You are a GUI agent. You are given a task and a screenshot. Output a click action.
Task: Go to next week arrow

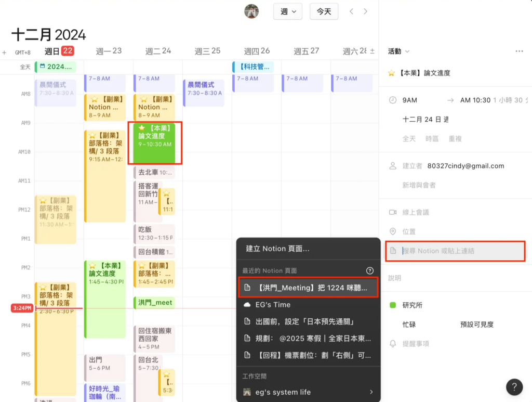(x=366, y=11)
